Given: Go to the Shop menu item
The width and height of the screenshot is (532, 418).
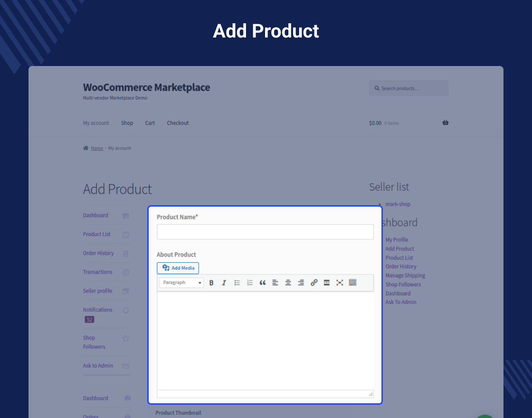Looking at the screenshot, I should tap(127, 123).
